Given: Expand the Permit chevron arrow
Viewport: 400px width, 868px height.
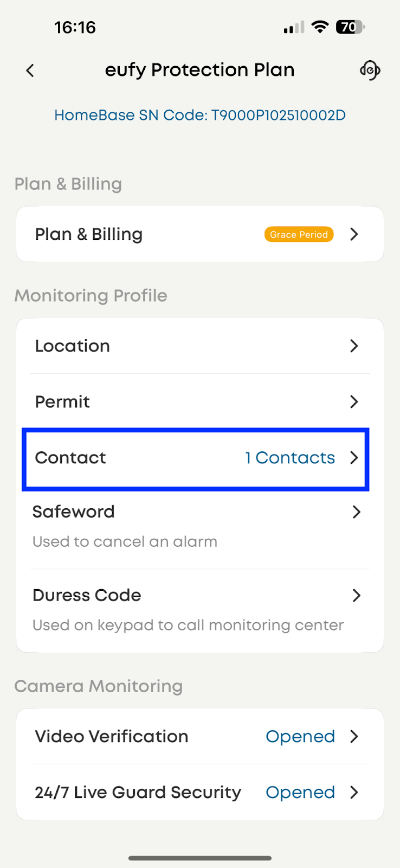Looking at the screenshot, I should pyautogui.click(x=354, y=402).
